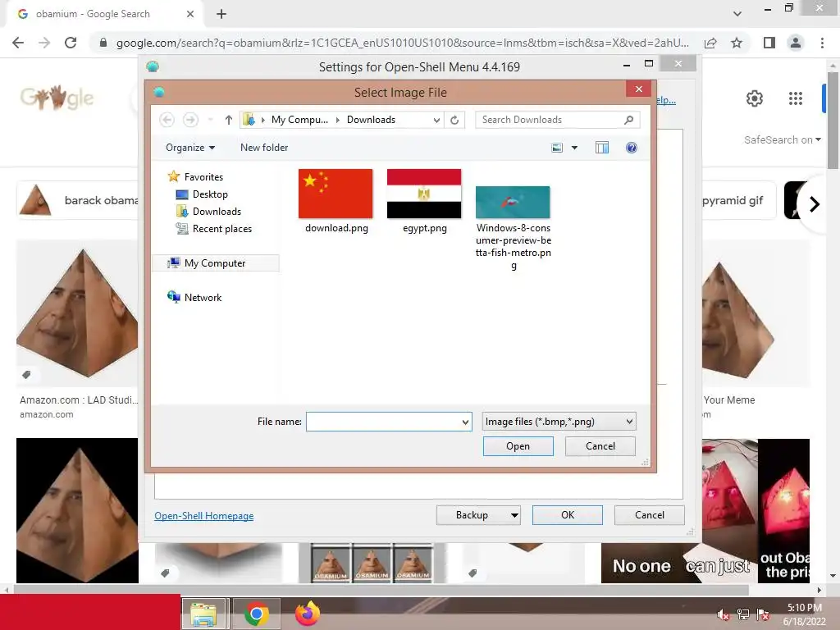Viewport: 840px width, 630px height.
Task: Open the network tray icon
Action: click(x=743, y=614)
